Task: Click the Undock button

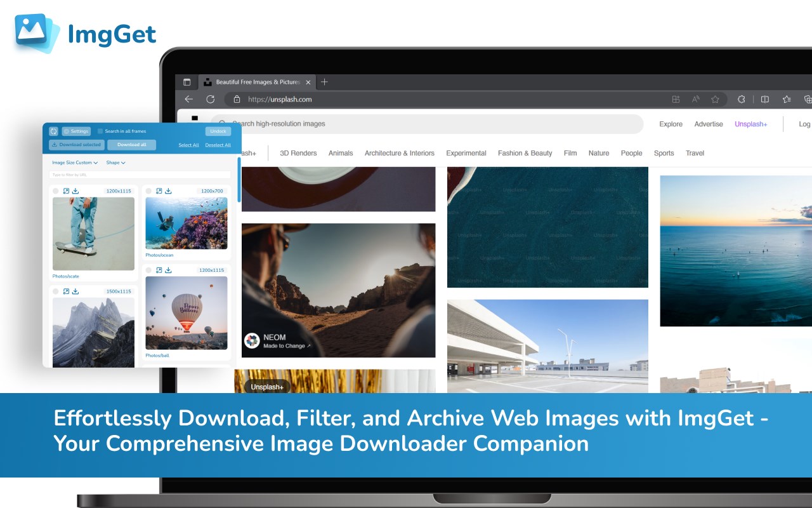Action: click(x=218, y=131)
